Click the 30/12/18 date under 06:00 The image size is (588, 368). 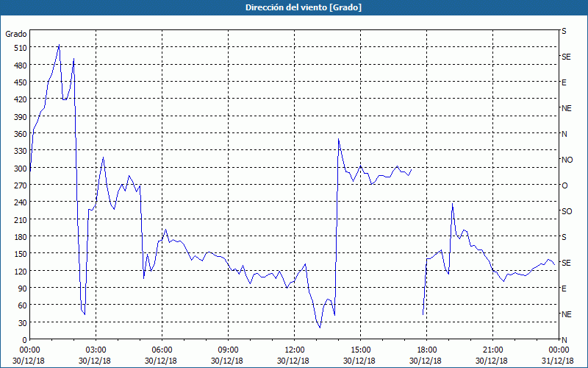161,361
